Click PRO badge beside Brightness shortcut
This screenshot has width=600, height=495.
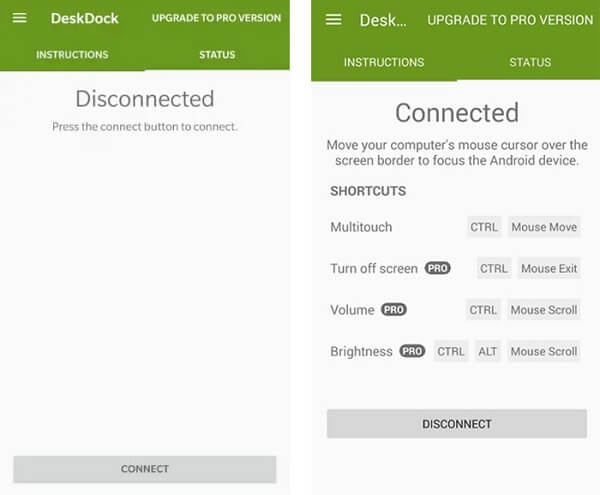(x=412, y=351)
